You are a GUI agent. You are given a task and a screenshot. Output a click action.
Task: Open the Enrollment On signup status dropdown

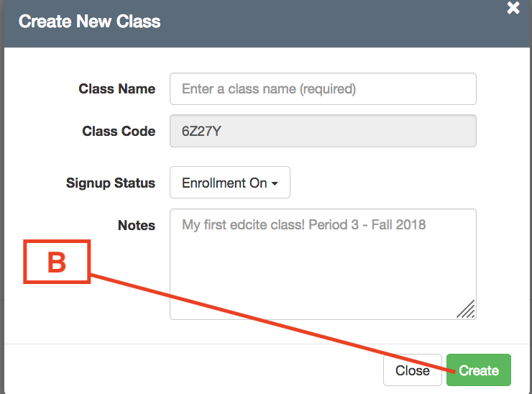pos(229,183)
